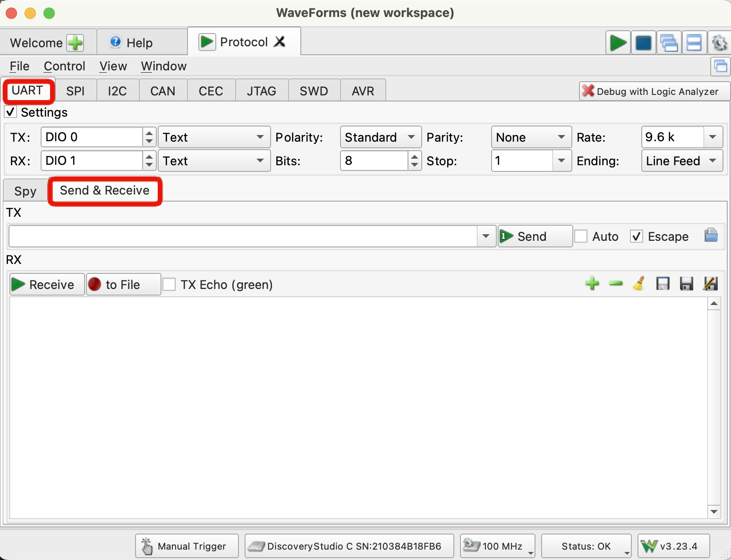Open the Parity None dropdown
Viewport: 731px width, 560px height.
click(531, 137)
